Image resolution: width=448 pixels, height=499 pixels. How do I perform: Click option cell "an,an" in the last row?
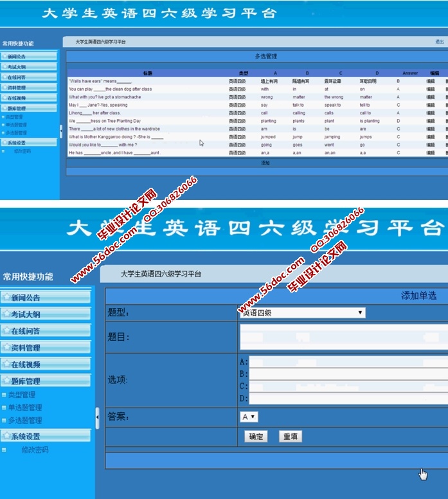(x=330, y=153)
